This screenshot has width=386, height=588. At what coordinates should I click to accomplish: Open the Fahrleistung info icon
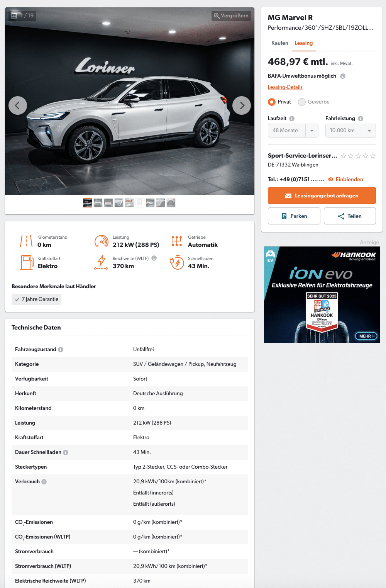pyautogui.click(x=361, y=119)
